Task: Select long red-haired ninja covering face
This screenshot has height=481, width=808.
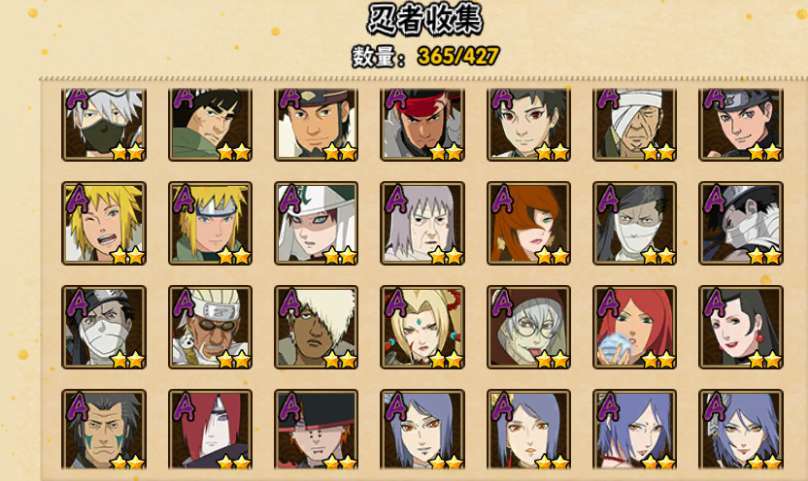Action: (x=210, y=429)
